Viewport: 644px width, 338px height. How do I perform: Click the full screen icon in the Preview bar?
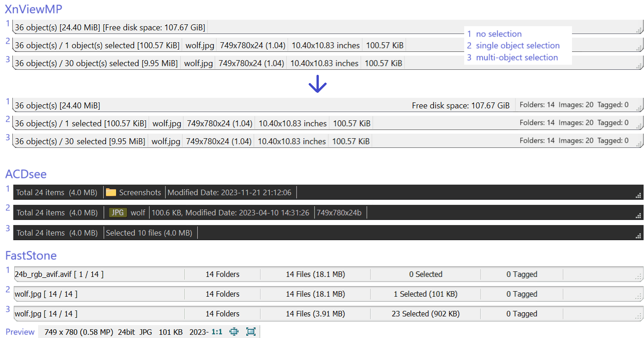pyautogui.click(x=250, y=332)
